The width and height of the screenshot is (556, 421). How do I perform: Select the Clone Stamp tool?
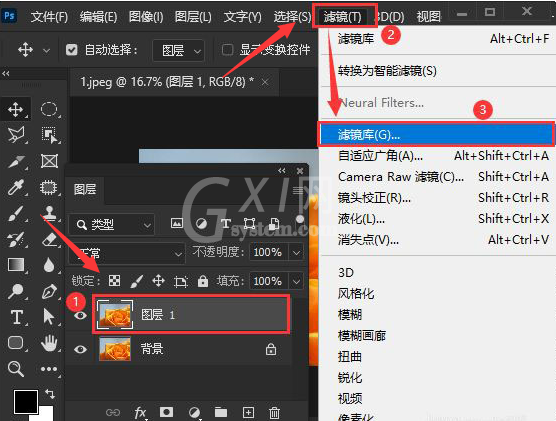point(49,213)
